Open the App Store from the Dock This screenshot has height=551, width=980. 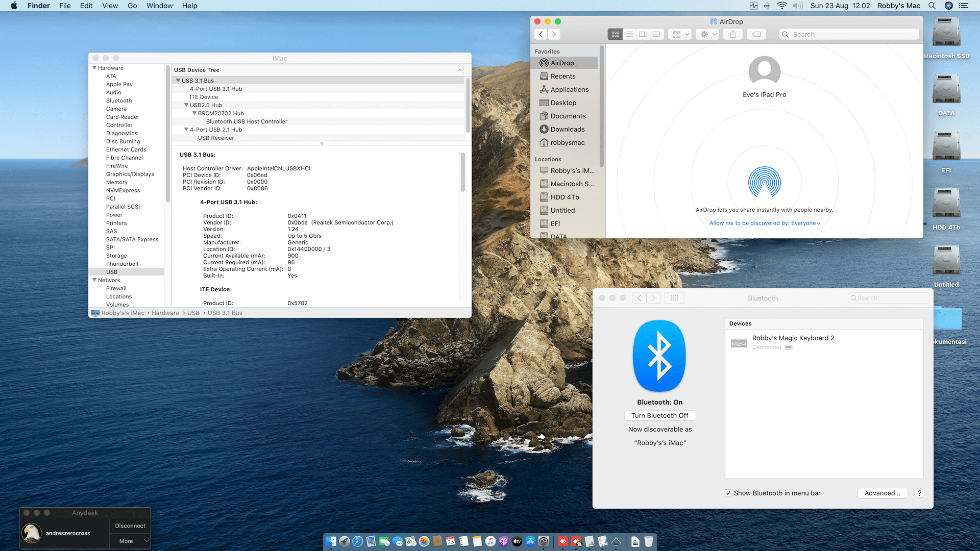530,541
